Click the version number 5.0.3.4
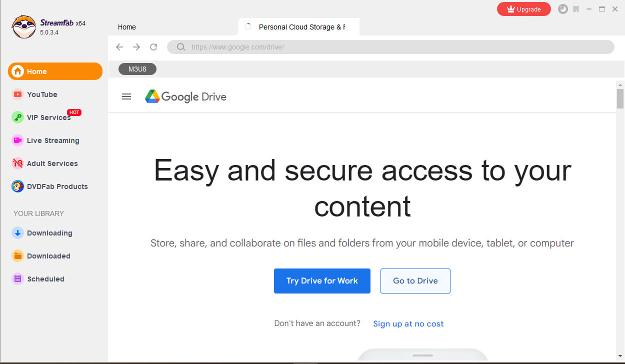 pos(49,32)
